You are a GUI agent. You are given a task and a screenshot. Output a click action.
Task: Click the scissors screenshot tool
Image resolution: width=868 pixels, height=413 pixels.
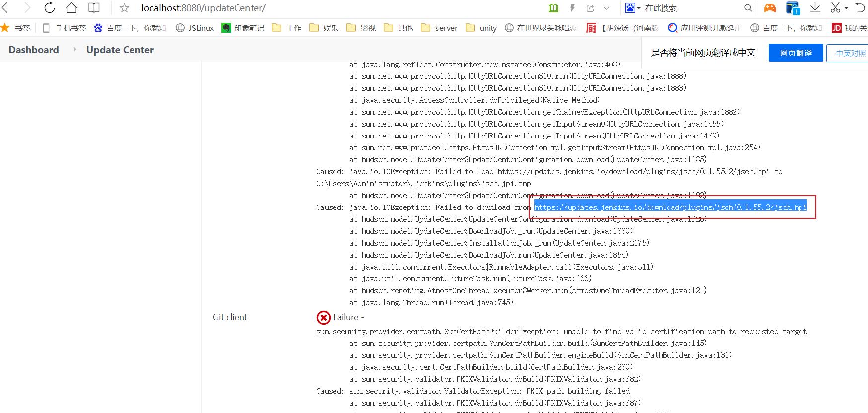pyautogui.click(x=836, y=8)
